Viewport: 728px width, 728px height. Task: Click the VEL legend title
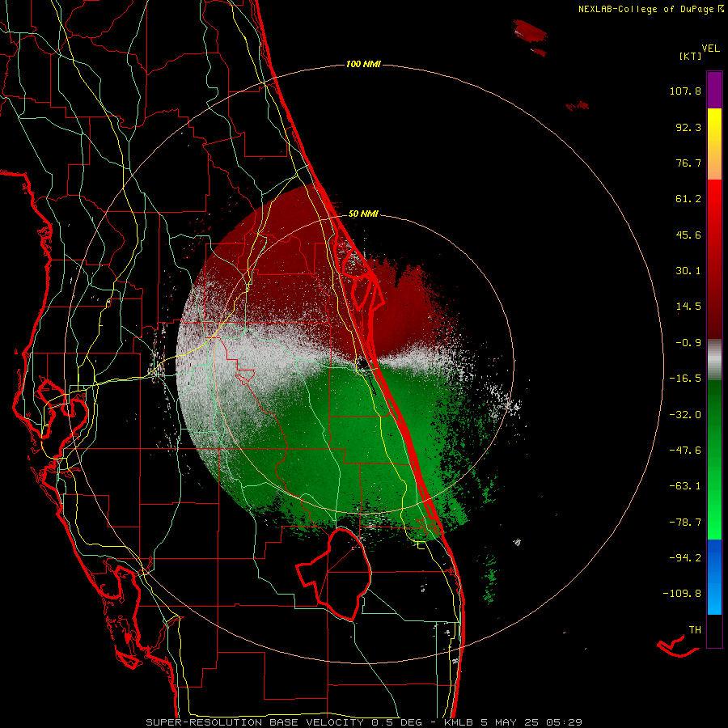click(x=710, y=49)
